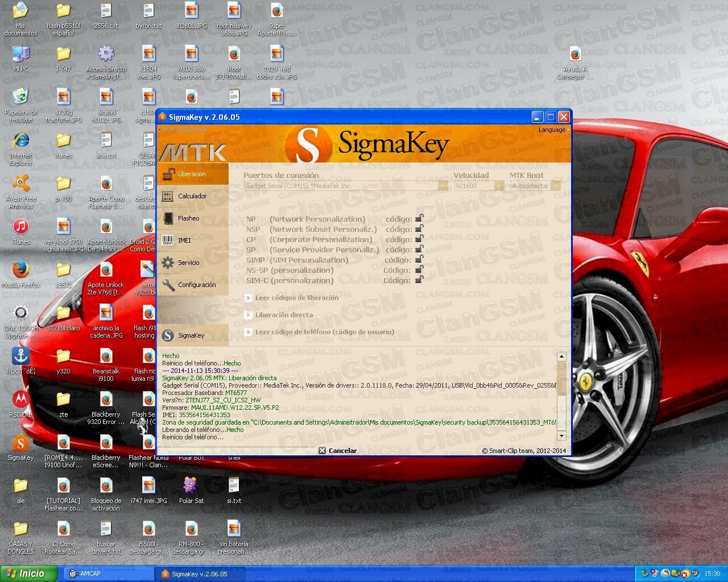Screen dimensions: 728x582
Task: Select the zte folder icon
Action: pos(63,404)
